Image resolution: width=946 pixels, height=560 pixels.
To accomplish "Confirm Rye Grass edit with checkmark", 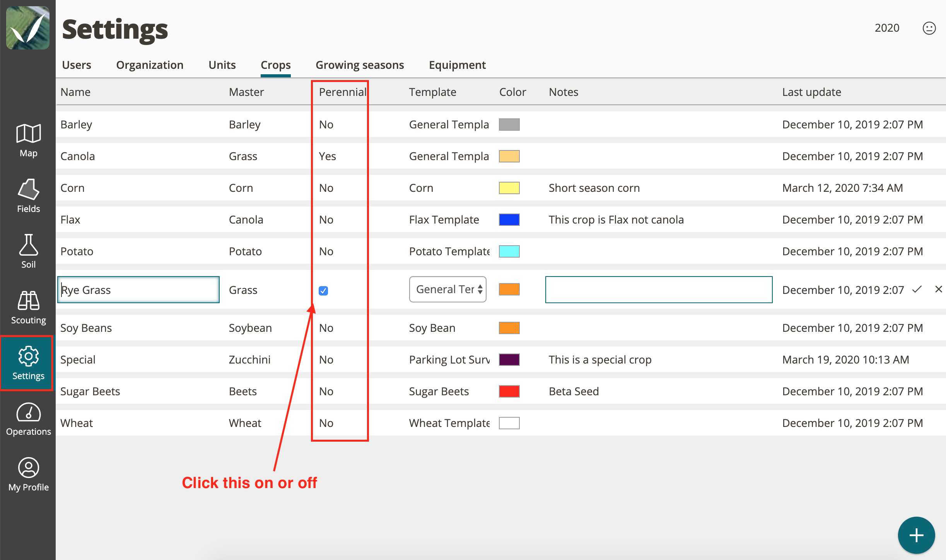I will click(x=917, y=289).
